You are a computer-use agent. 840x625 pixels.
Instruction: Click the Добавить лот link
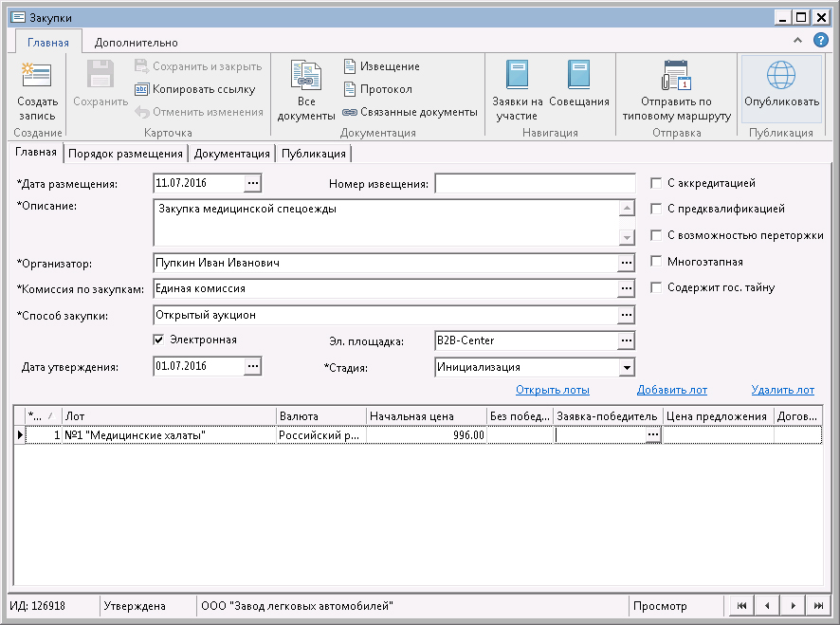click(671, 390)
